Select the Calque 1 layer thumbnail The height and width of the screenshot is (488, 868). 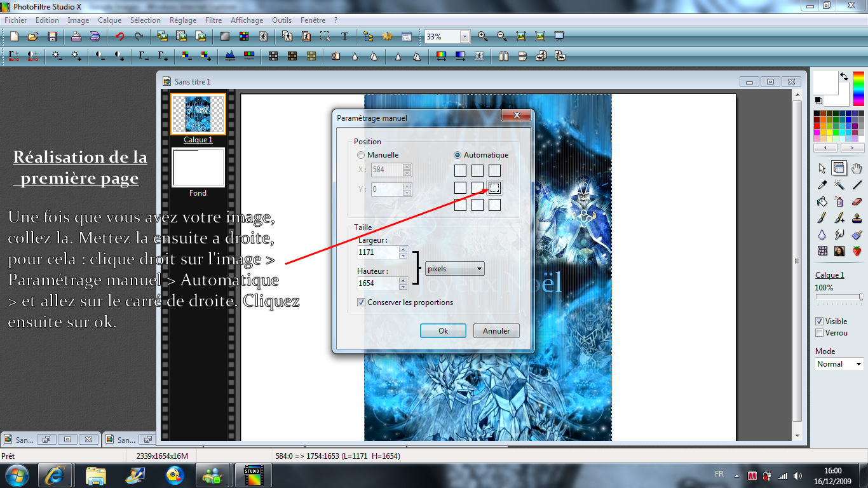(x=198, y=114)
